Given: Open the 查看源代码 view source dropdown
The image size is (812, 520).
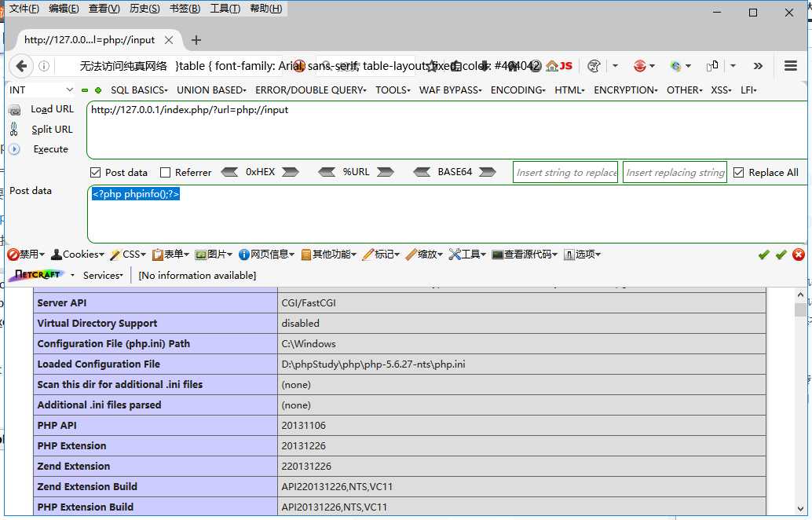Looking at the screenshot, I should pyautogui.click(x=525, y=255).
